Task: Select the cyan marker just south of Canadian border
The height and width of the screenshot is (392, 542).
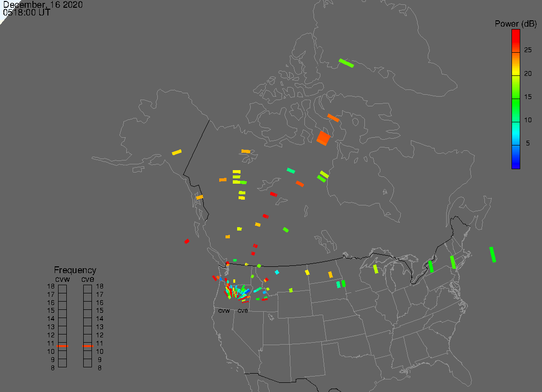Action: coord(277,272)
